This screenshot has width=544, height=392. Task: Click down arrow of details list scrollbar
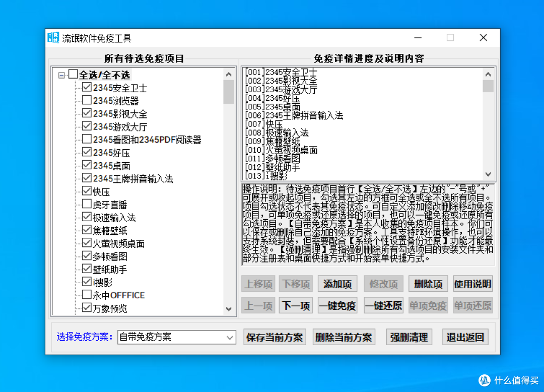click(488, 174)
